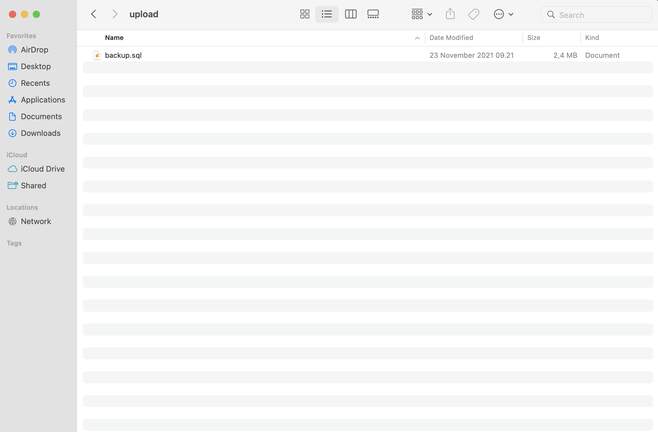Click the Document kind value
This screenshot has height=432, width=658.
(602, 55)
